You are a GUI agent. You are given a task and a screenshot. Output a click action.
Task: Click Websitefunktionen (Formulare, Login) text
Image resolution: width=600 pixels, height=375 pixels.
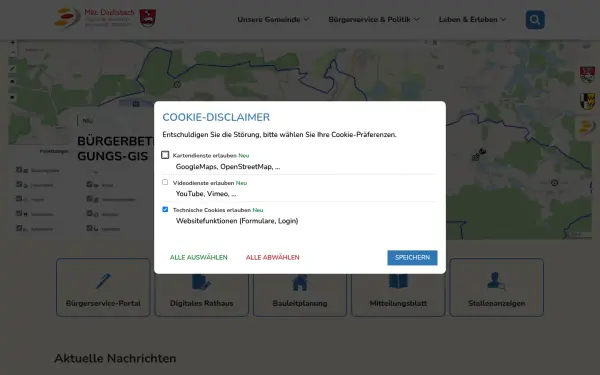click(237, 221)
